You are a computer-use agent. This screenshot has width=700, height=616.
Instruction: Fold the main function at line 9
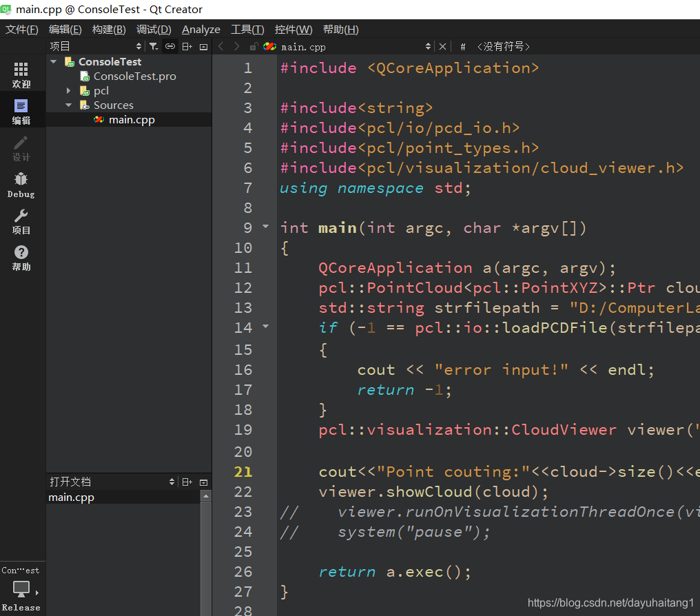266,227
